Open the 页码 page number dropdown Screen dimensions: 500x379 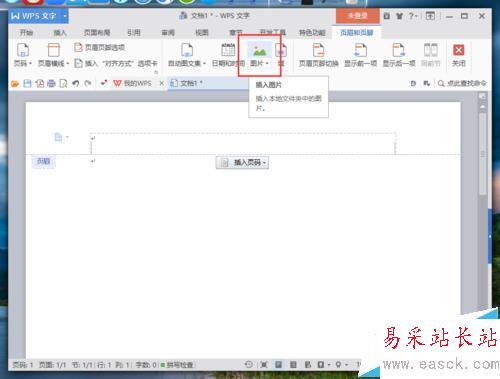click(x=23, y=55)
